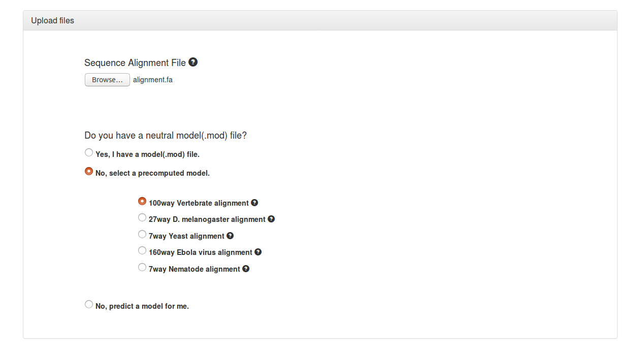Click the 'Sequence Alignment File' heading text
644x358 pixels.
pos(135,63)
